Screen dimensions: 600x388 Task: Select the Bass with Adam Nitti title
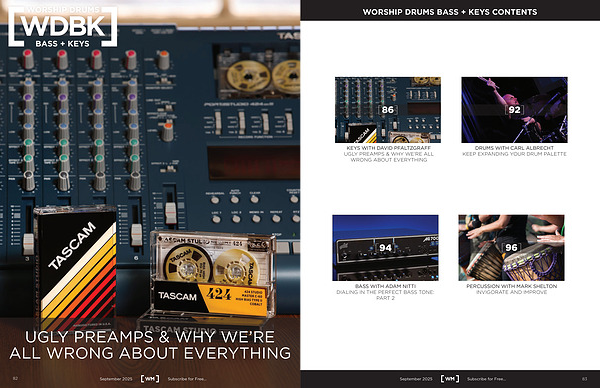(x=385, y=286)
